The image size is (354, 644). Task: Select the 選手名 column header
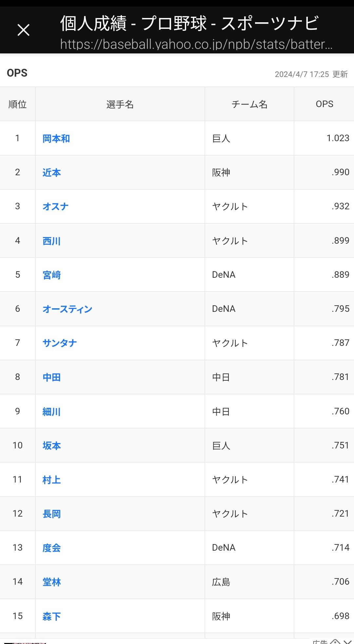(120, 104)
